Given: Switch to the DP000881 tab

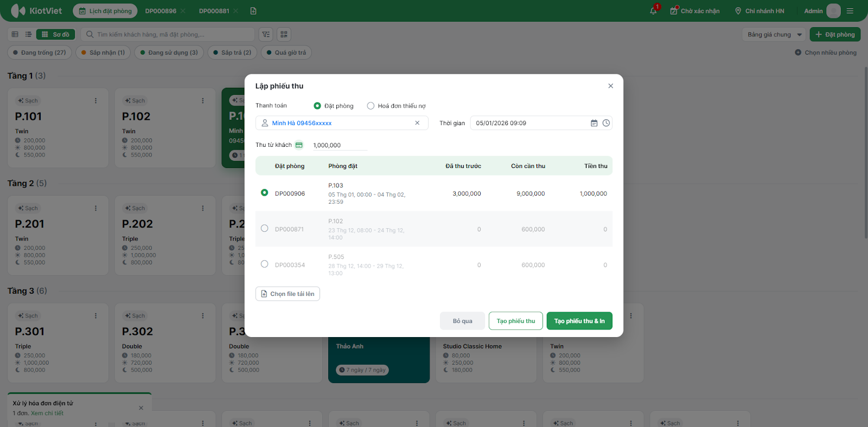Looking at the screenshot, I should pos(214,11).
